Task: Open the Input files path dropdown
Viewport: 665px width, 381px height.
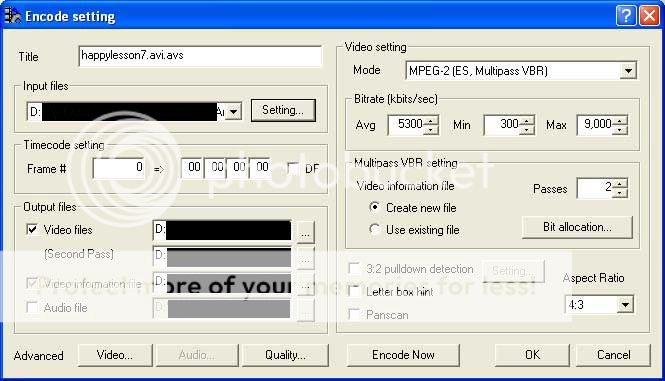Action: 233,112
